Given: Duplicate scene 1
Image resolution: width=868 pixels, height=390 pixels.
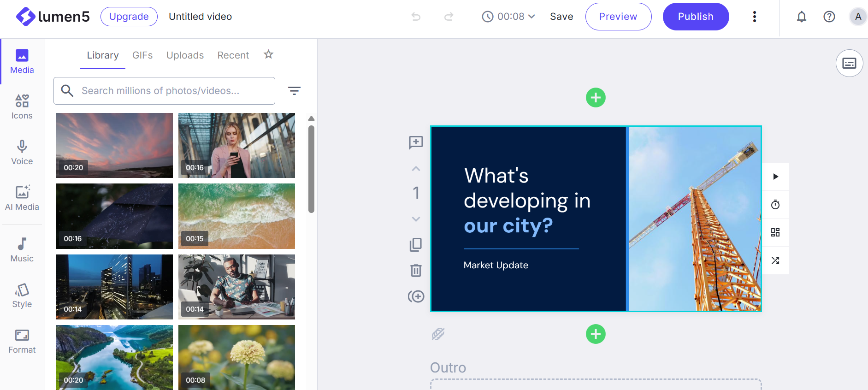Looking at the screenshot, I should (x=416, y=244).
